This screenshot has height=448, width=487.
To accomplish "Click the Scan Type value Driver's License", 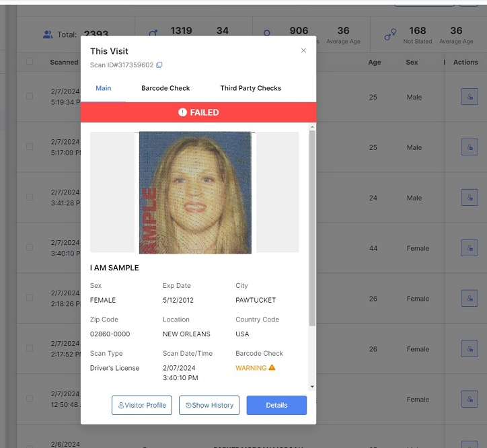I will tap(114, 368).
